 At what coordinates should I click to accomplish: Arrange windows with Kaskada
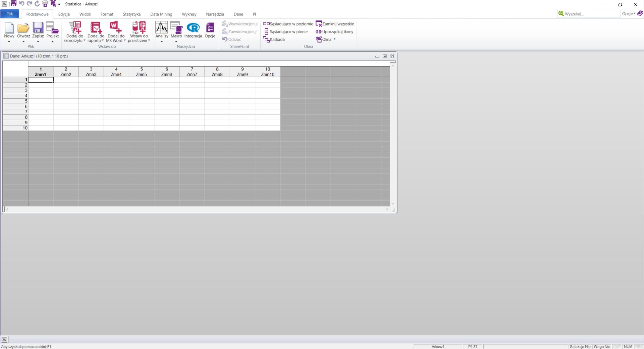274,40
